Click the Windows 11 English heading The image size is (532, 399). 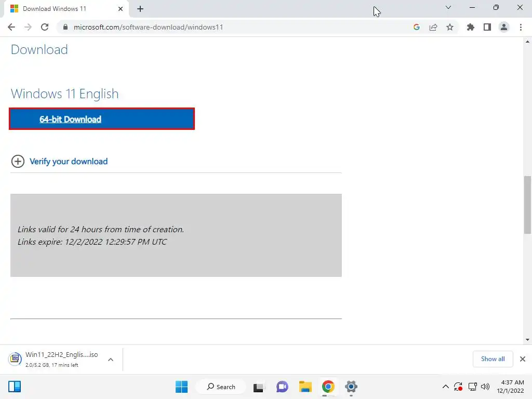[65, 94]
